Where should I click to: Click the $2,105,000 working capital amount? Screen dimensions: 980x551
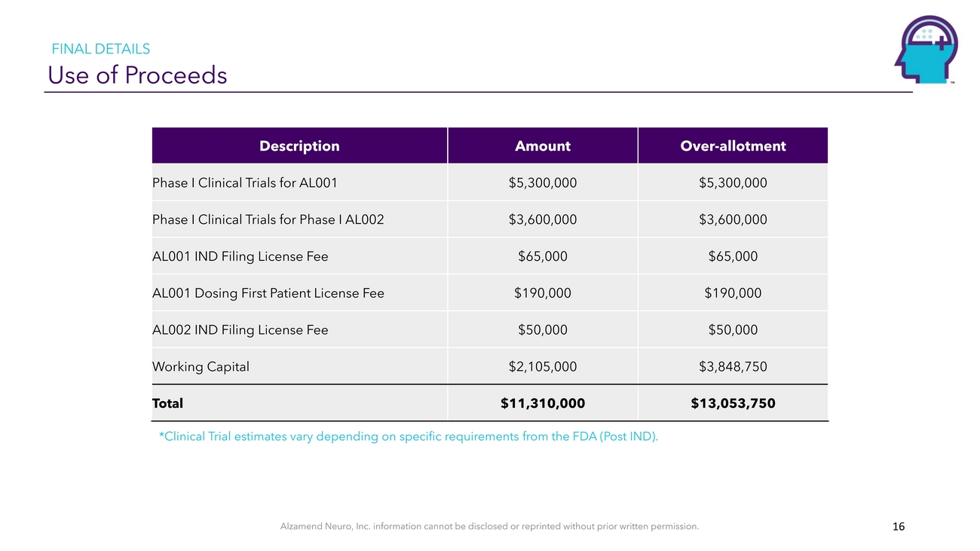(x=543, y=367)
